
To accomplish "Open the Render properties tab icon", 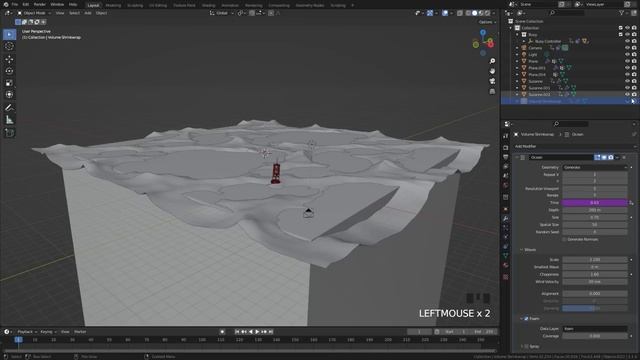I will coord(506,147).
